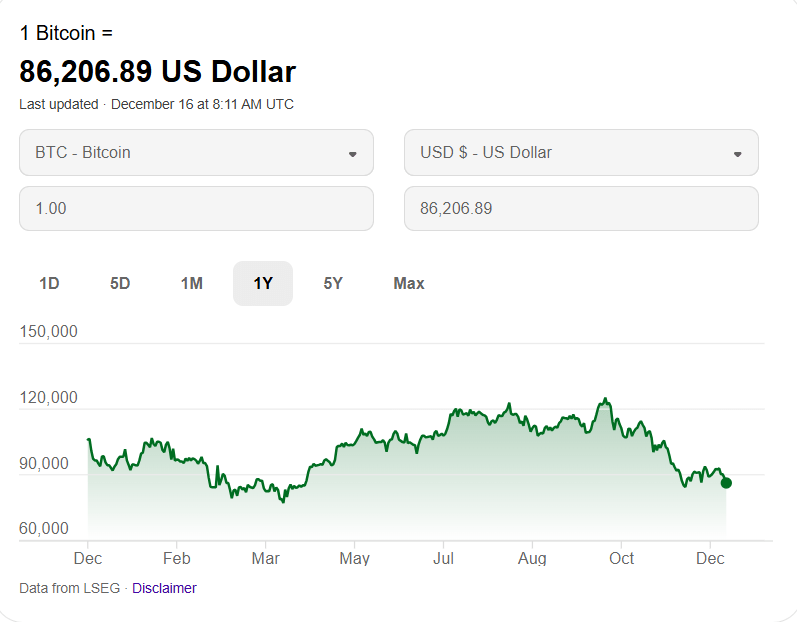This screenshot has width=797, height=622.
Task: Show the Max time range chart
Action: 409,284
